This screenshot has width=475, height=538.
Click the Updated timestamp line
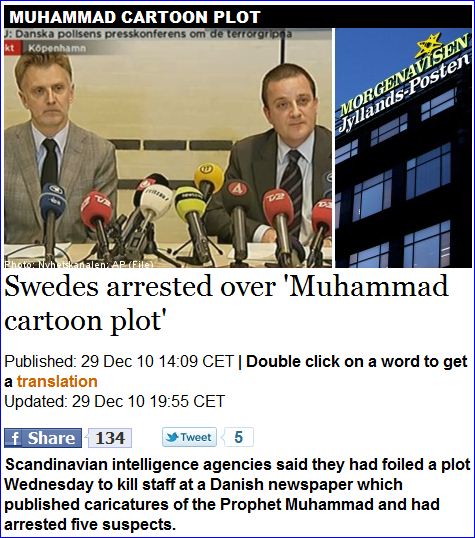tap(115, 401)
